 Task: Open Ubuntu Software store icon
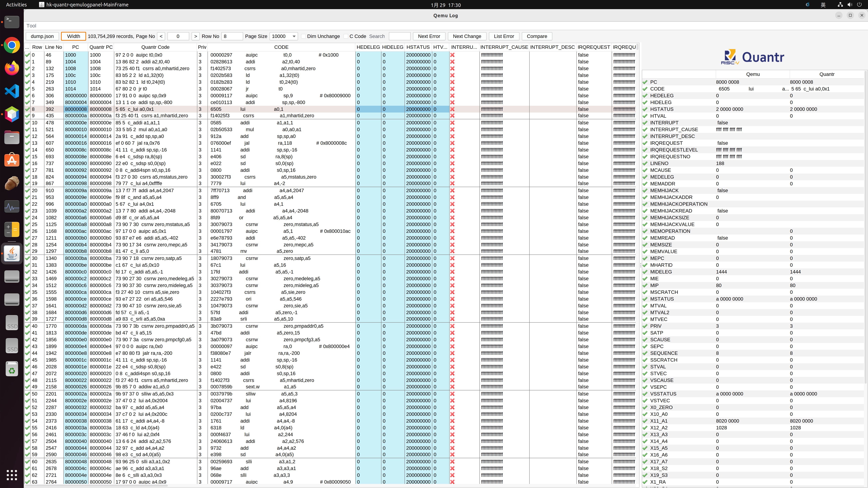12,160
